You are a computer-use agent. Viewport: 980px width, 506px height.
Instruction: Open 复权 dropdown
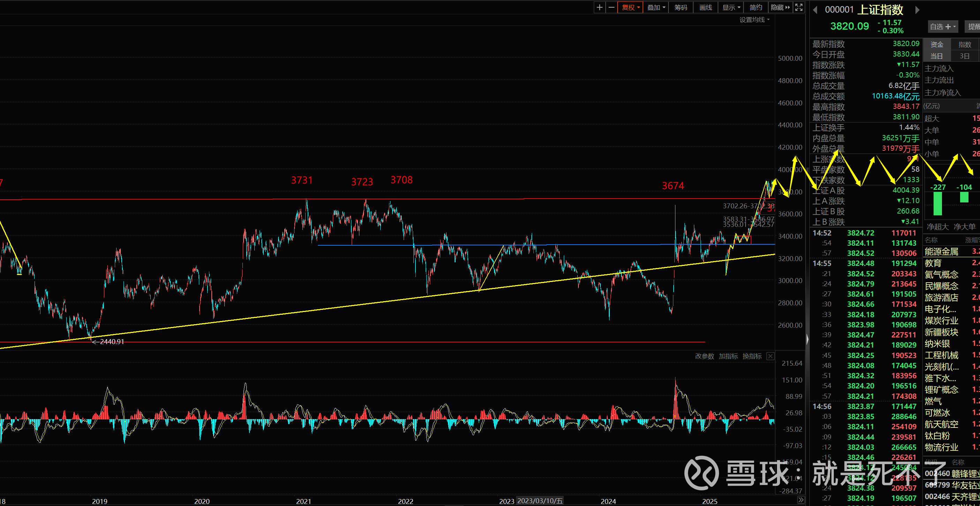[630, 7]
